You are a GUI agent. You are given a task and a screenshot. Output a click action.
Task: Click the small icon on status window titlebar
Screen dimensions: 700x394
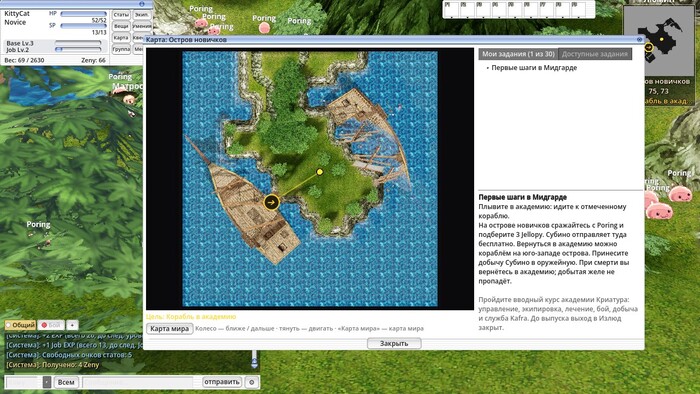[x=142, y=4]
